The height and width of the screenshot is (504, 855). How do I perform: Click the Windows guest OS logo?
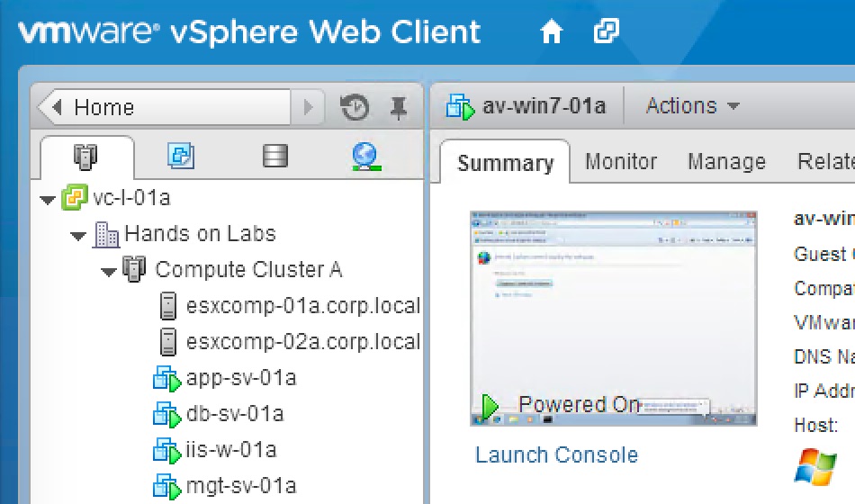(x=815, y=467)
